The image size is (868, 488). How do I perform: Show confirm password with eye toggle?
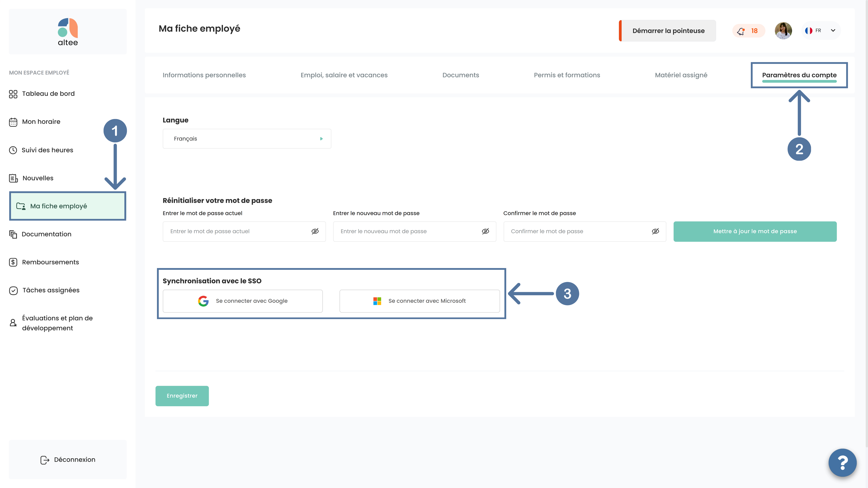(x=655, y=231)
